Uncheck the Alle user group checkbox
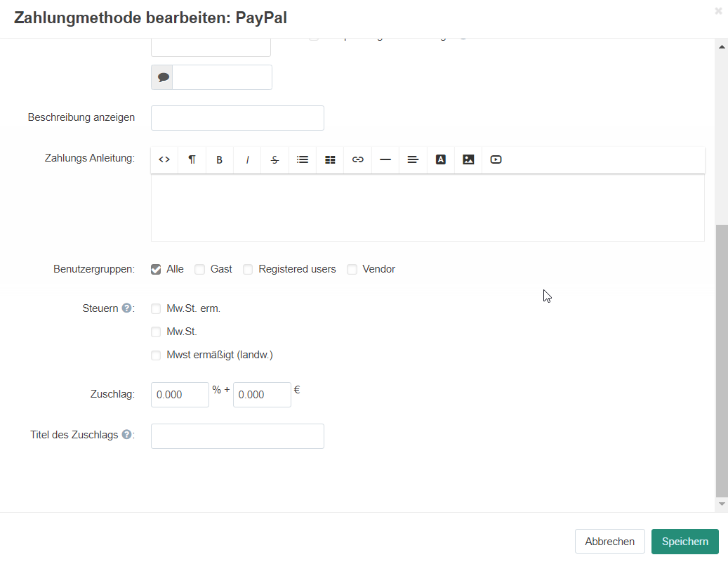The image size is (728, 569). point(156,270)
